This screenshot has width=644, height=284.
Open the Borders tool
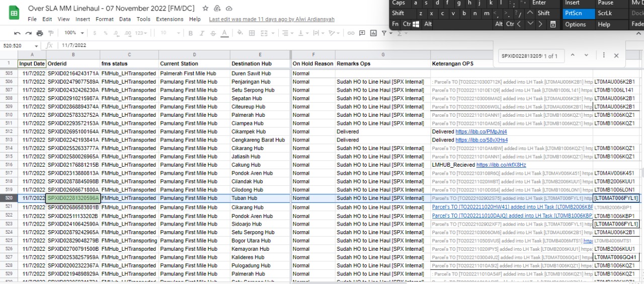[252, 33]
